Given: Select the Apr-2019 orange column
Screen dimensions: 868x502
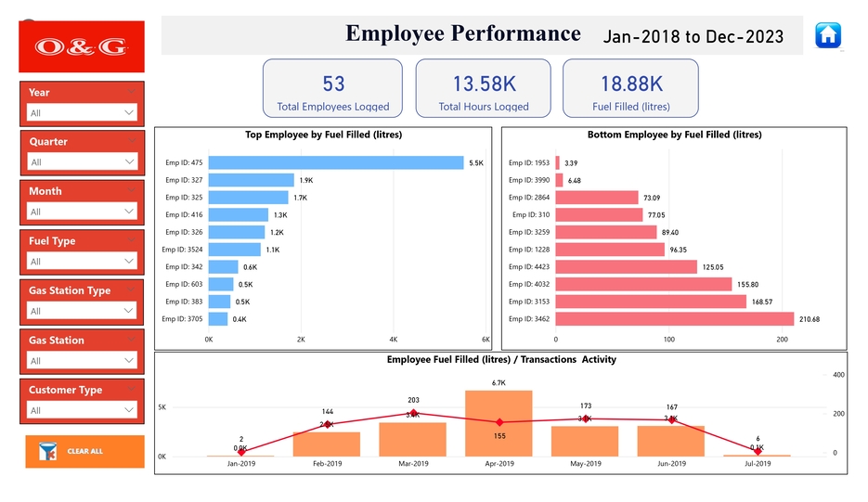Looking at the screenshot, I should tap(499, 423).
